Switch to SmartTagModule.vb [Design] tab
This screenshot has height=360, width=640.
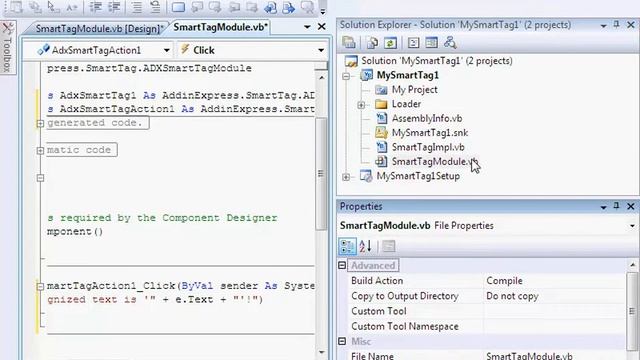(x=99, y=29)
